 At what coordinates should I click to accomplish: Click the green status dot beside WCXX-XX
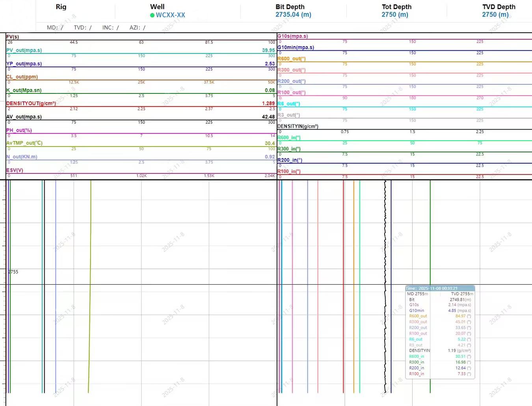152,15
